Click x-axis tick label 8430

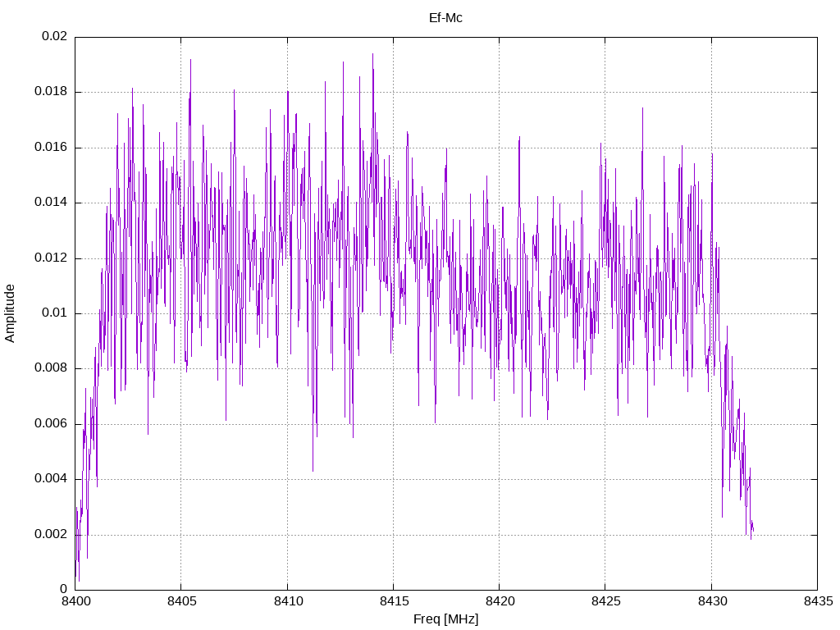[712, 601]
